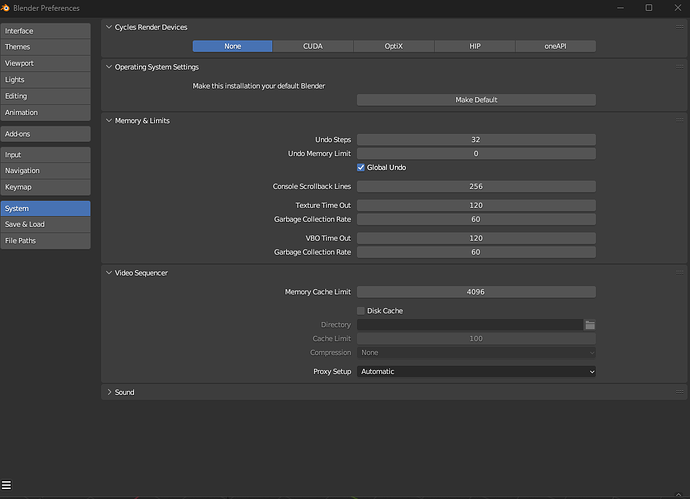The width and height of the screenshot is (690, 499).
Task: Choose the CUDA render device button
Action: click(x=313, y=46)
